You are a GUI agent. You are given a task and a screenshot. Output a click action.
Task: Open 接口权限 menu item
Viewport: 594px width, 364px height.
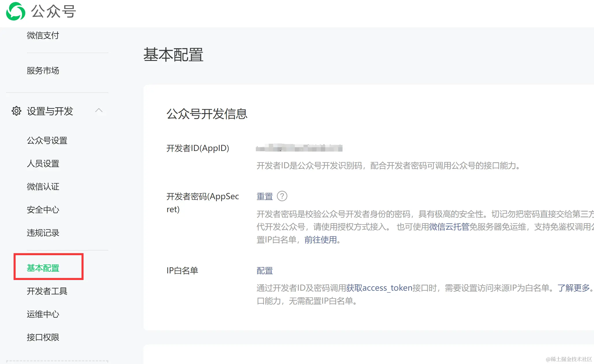43,337
